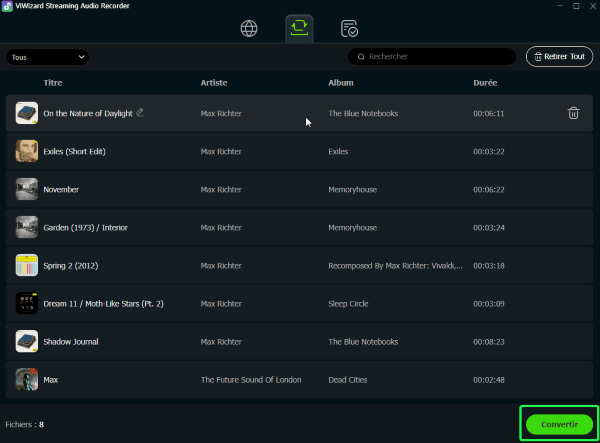Click the Exiles album cell
The height and width of the screenshot is (443, 600).
click(x=338, y=151)
